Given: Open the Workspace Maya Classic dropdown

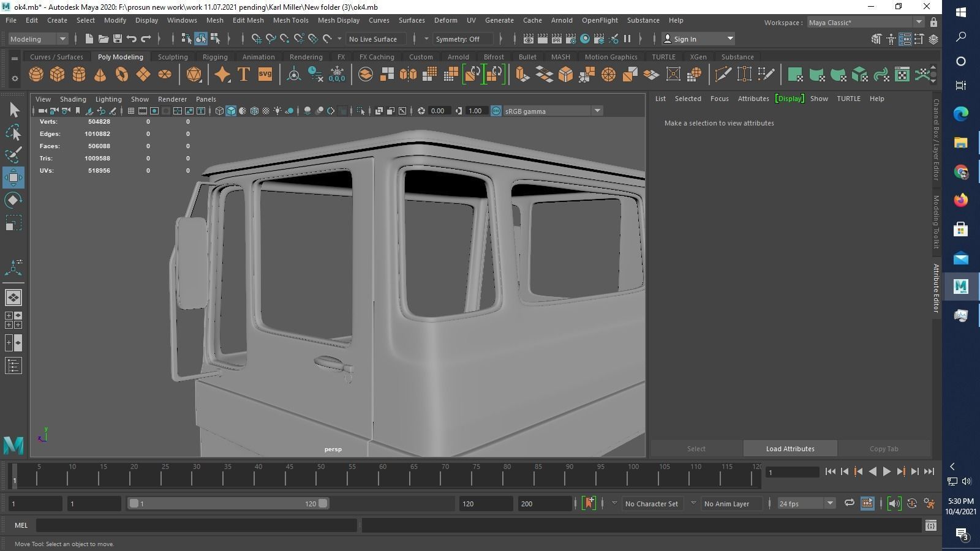Looking at the screenshot, I should [x=865, y=23].
